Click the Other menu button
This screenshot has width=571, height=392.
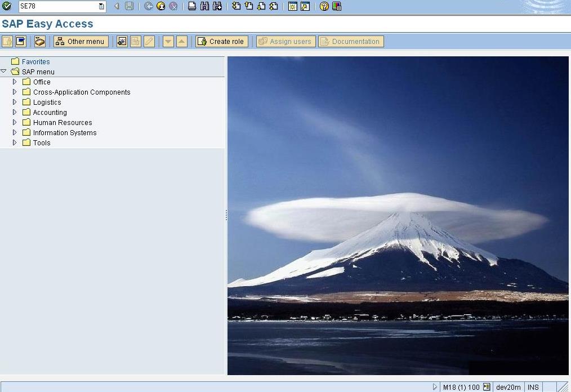click(81, 41)
